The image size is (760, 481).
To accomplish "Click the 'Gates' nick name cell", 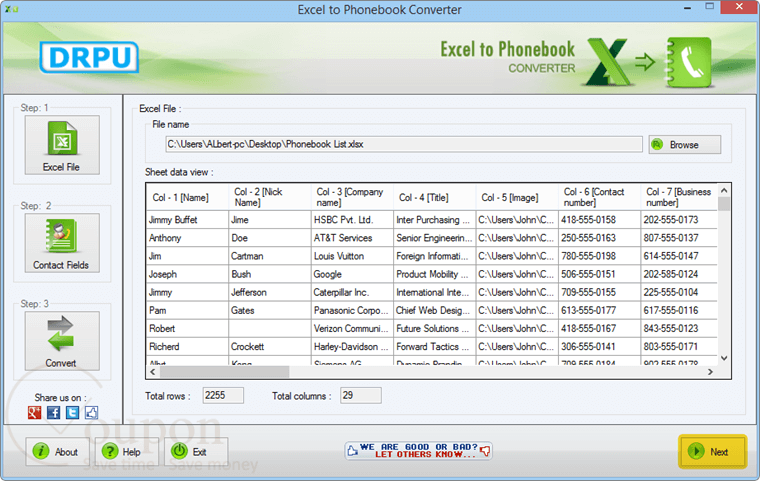I will tap(269, 310).
